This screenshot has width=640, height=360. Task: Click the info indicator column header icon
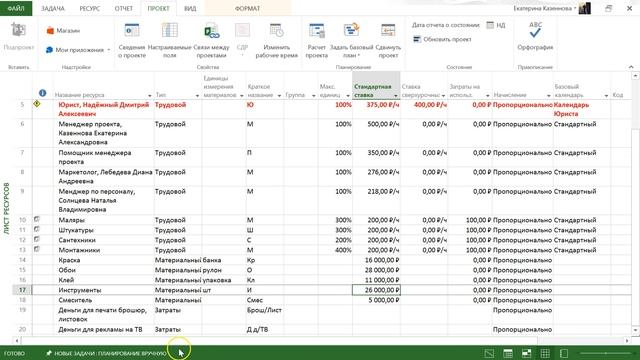pyautogui.click(x=42, y=93)
